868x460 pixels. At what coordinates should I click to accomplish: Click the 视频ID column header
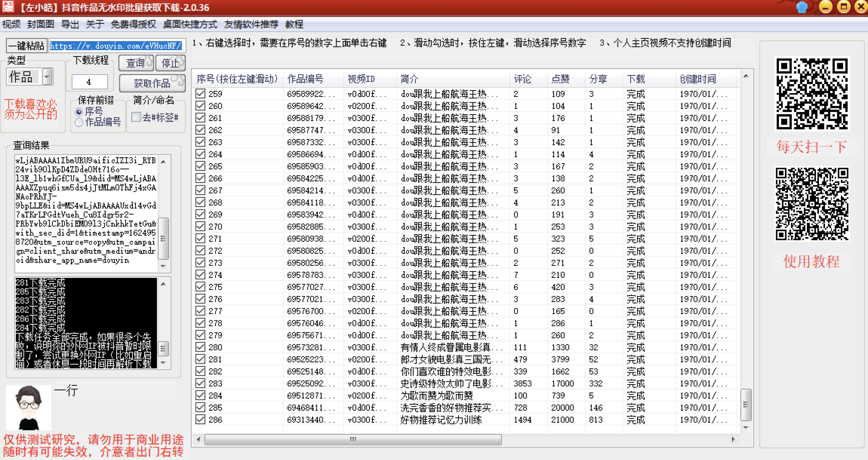(x=370, y=79)
